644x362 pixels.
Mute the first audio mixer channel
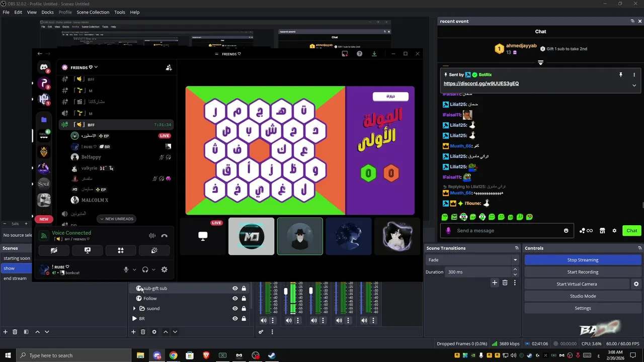point(263,320)
